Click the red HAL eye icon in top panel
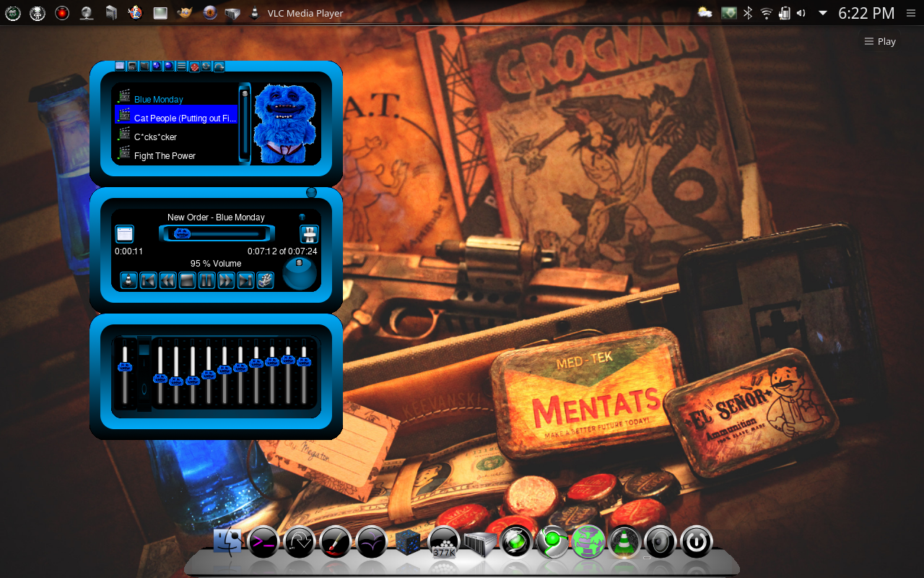The image size is (924, 578). 62,13
